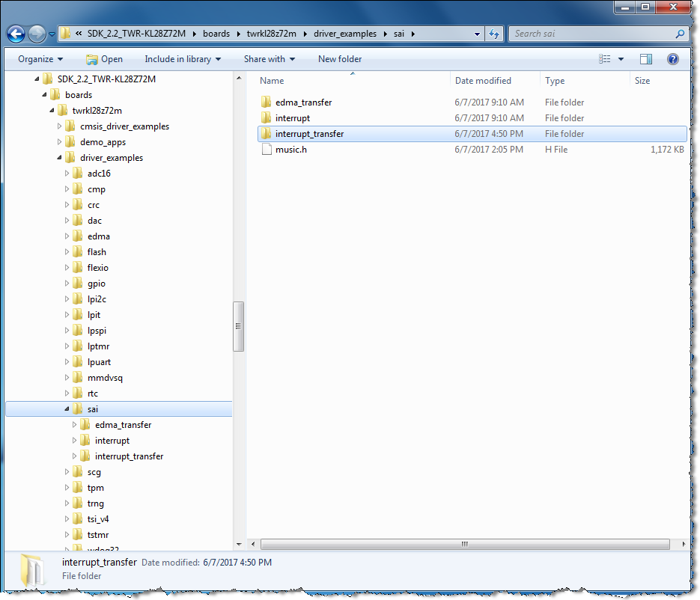Sort by Type column header
Screen dimensions: 700x600
[585, 81]
